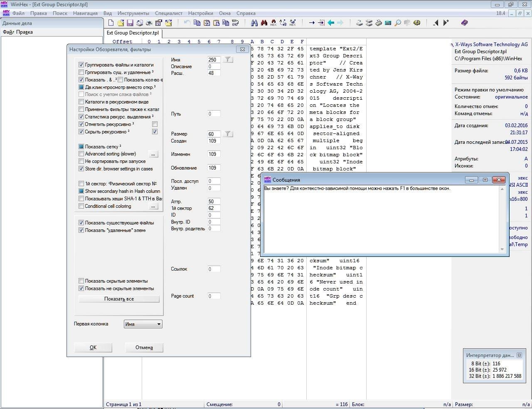Viewport: 532px width, 409px height.
Task: Open the Навигация menu
Action: tap(85, 13)
